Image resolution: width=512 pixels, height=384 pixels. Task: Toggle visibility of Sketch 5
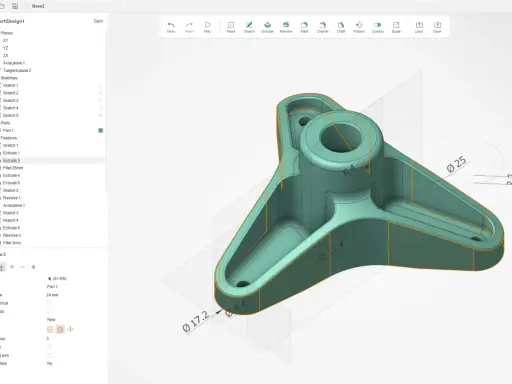coord(100,115)
